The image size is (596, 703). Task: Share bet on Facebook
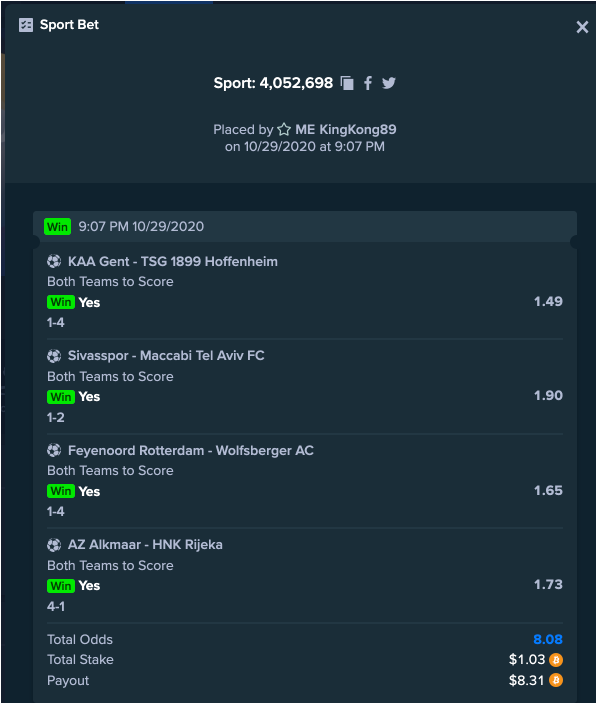click(x=368, y=83)
